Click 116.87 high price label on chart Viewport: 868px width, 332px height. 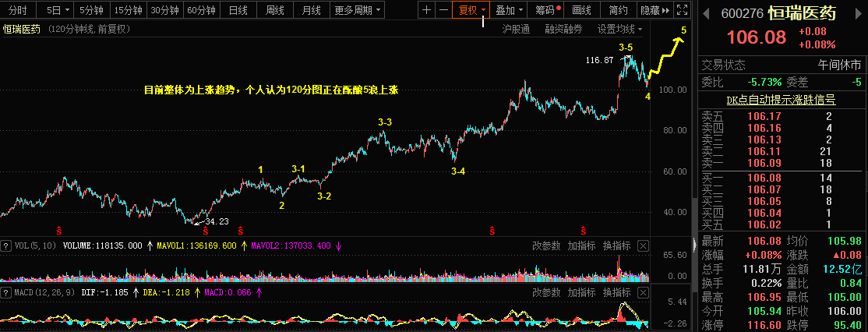point(599,60)
